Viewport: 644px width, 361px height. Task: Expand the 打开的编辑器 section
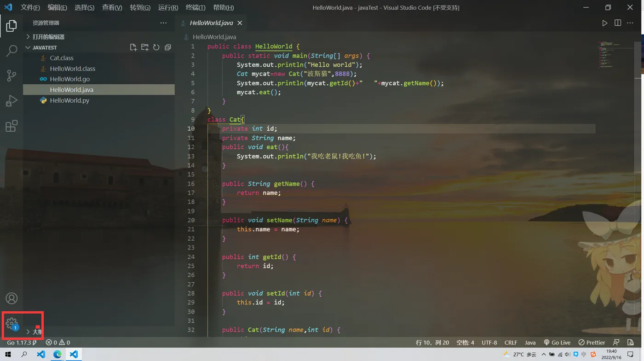99,37
